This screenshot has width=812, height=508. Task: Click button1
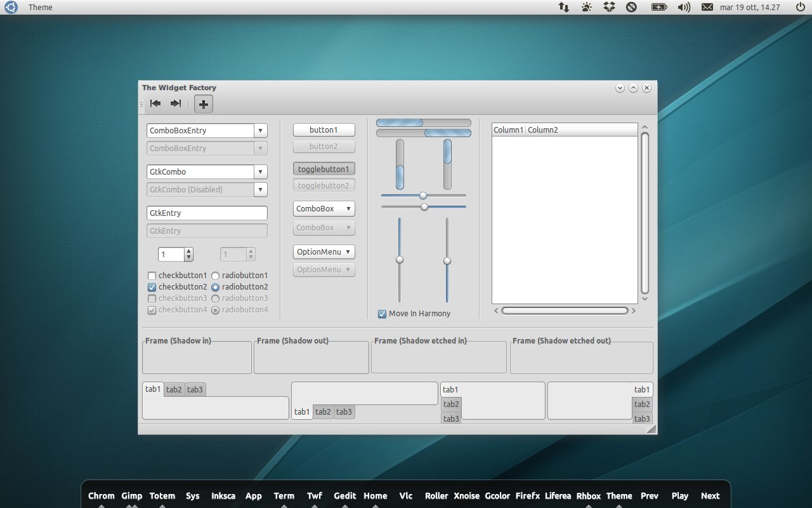coord(324,130)
